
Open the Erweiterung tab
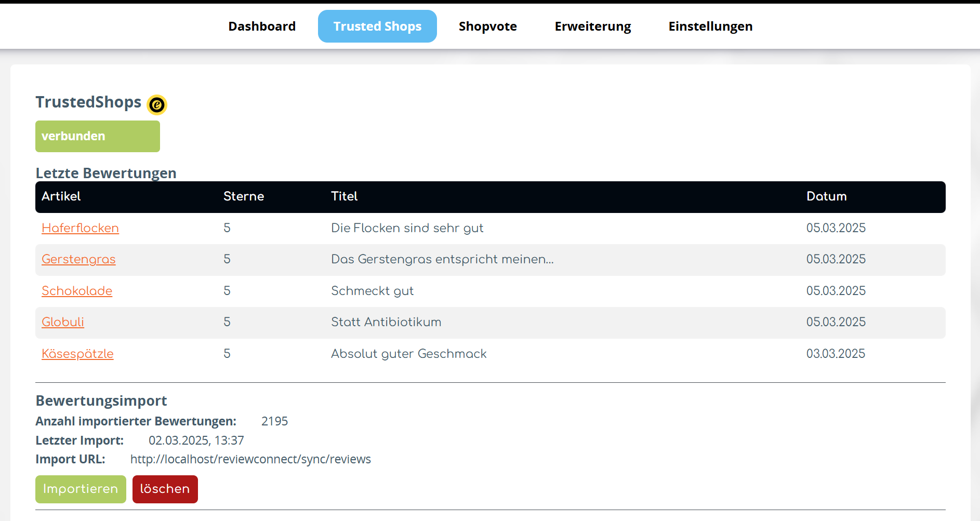593,26
